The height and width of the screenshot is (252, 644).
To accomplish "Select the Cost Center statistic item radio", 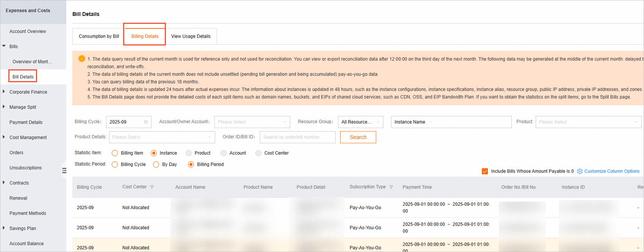I will [258, 153].
